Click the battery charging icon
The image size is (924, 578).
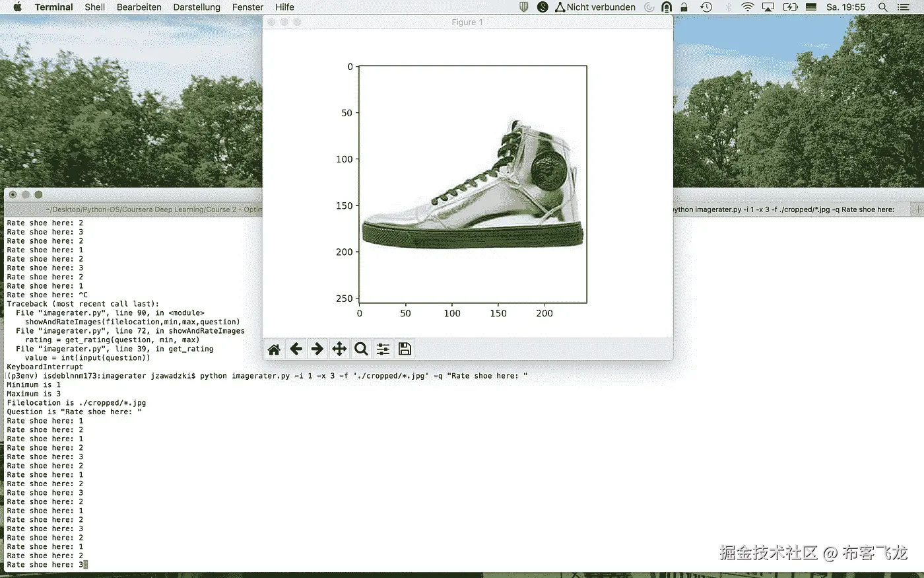[791, 7]
